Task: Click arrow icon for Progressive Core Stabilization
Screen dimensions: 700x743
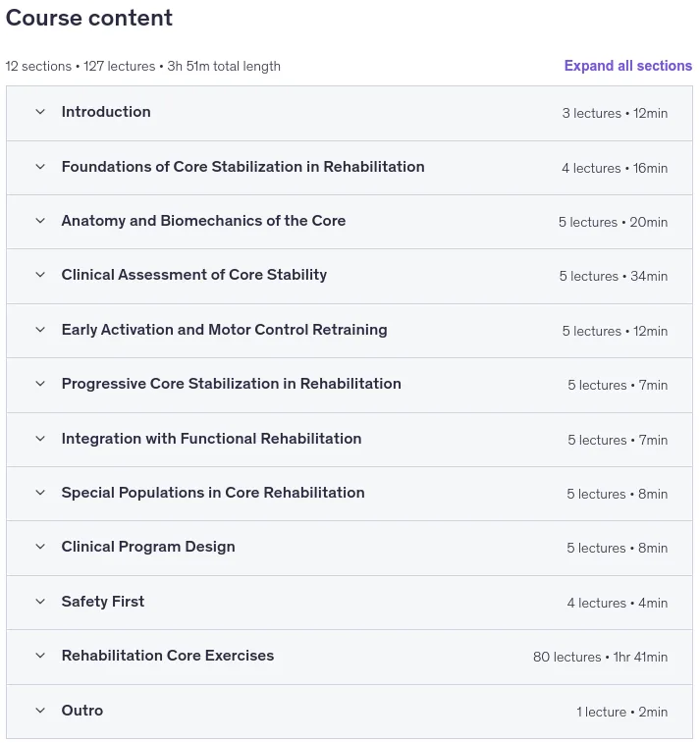Action: pos(40,384)
